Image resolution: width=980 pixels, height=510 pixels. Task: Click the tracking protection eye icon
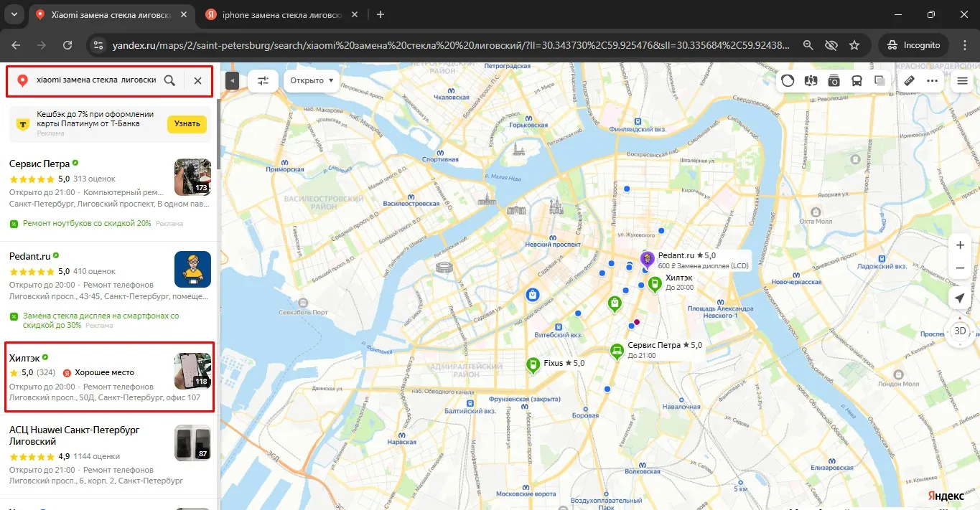[x=831, y=44]
